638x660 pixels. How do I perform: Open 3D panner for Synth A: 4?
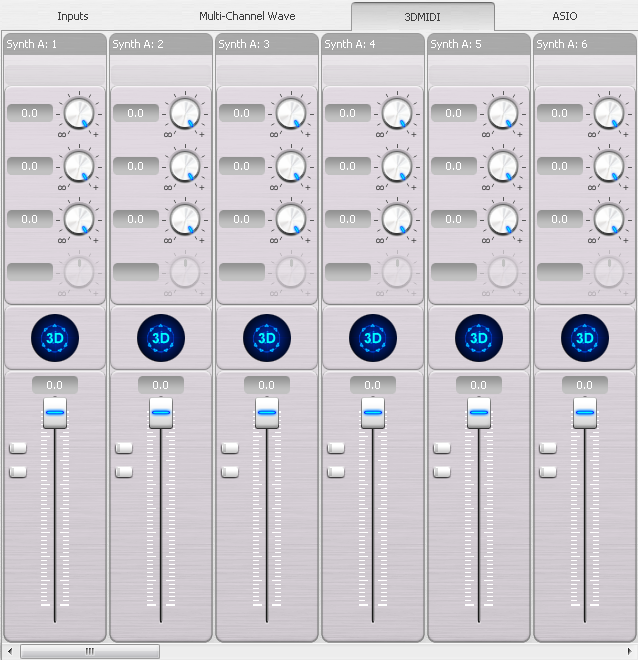coord(373,338)
